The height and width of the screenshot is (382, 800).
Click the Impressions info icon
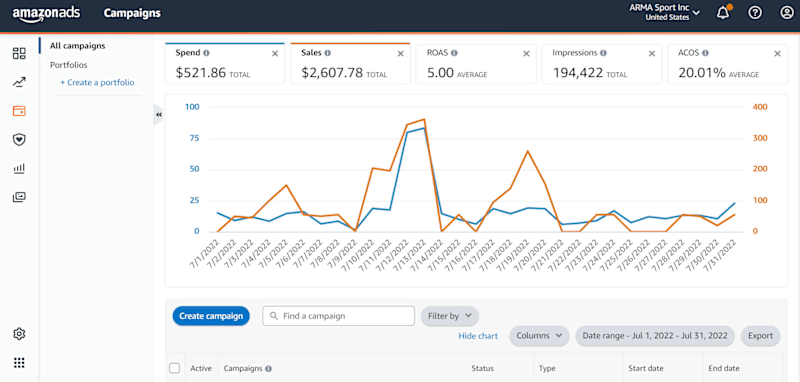tap(603, 53)
